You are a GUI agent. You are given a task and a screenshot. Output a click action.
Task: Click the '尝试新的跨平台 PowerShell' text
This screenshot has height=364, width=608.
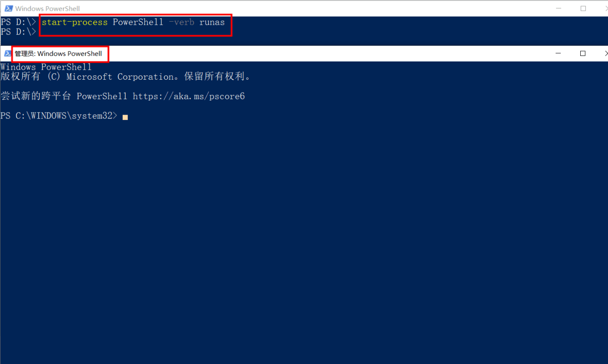coord(64,96)
